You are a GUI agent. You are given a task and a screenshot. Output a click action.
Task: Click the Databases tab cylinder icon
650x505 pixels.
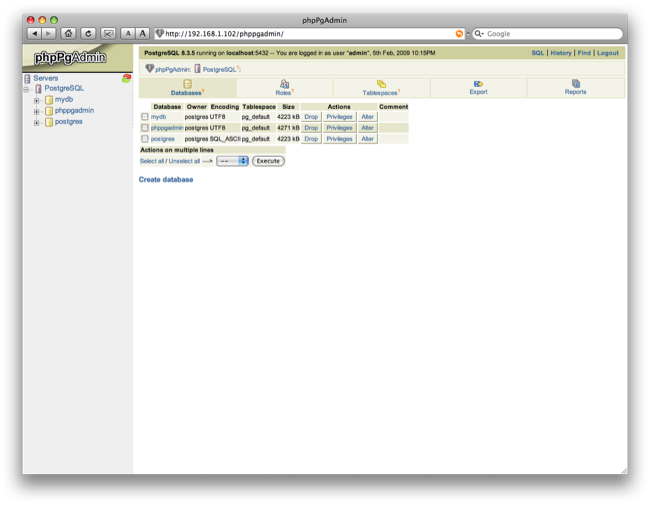[187, 84]
